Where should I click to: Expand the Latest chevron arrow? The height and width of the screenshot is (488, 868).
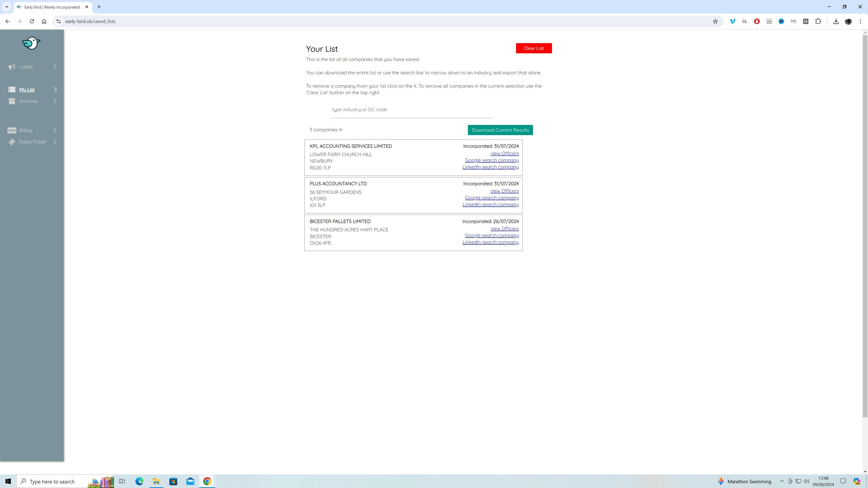55,67
